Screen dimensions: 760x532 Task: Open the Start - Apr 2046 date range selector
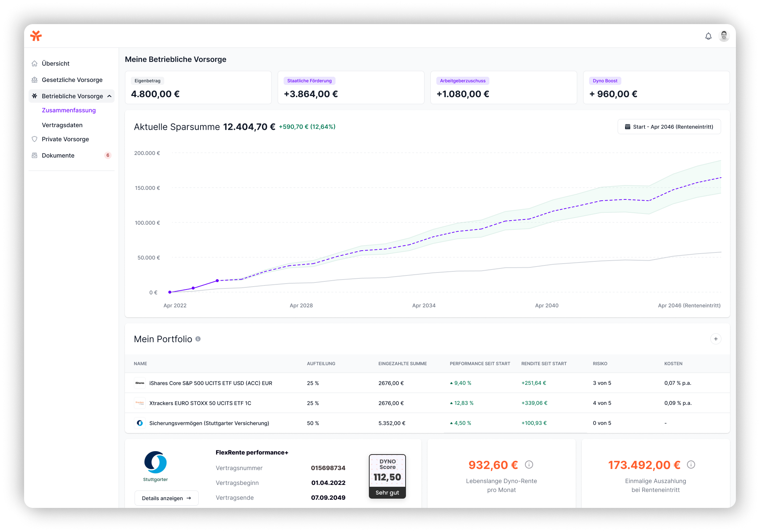click(x=669, y=127)
